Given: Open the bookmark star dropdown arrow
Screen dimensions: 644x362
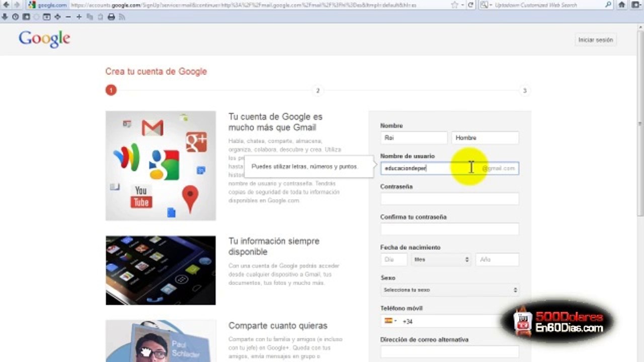Looking at the screenshot, I should pyautogui.click(x=462, y=5).
